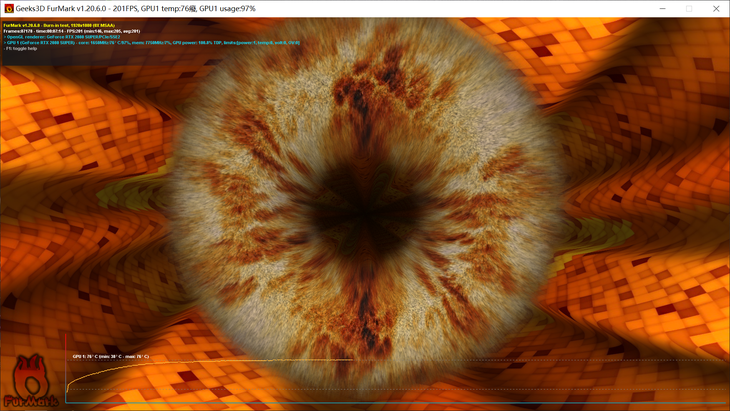This screenshot has height=411, width=730.
Task: Click the FurMark app icon in title bar
Action: click(9, 8)
